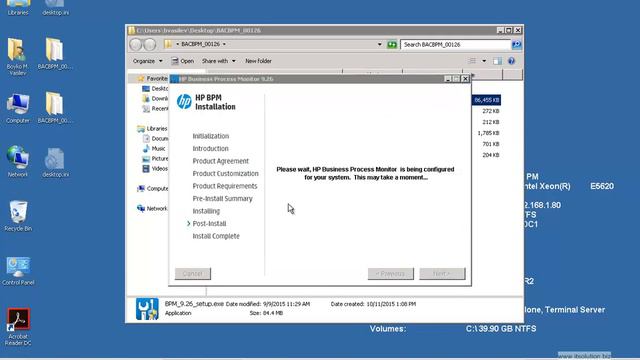Click the Explorer forward navigation button
The image size is (640, 360).
[x=150, y=44]
